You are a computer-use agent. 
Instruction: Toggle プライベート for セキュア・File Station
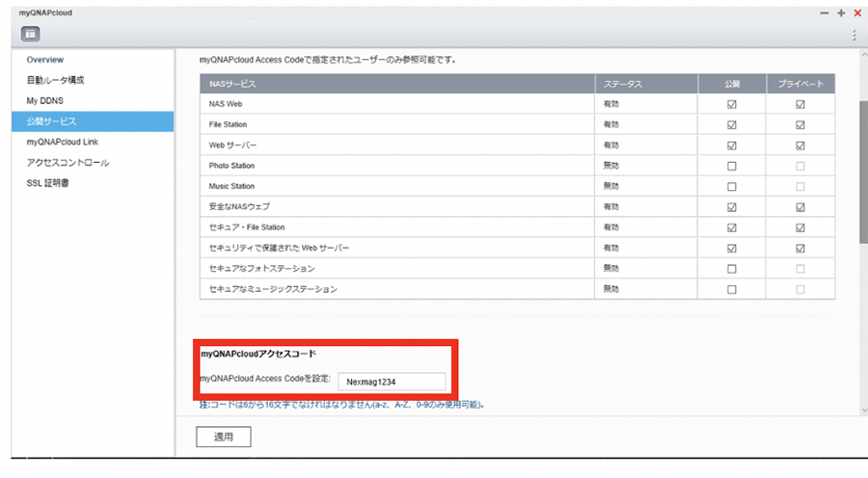[x=800, y=228]
